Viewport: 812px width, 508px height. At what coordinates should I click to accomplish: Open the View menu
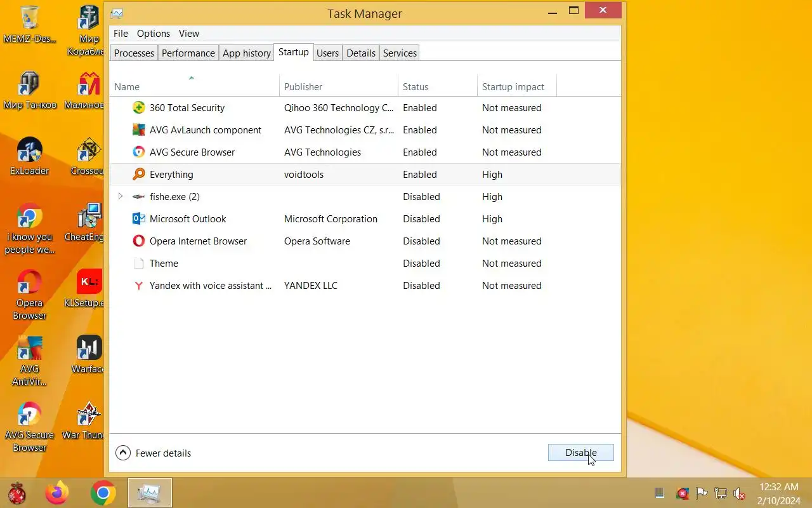coord(189,34)
